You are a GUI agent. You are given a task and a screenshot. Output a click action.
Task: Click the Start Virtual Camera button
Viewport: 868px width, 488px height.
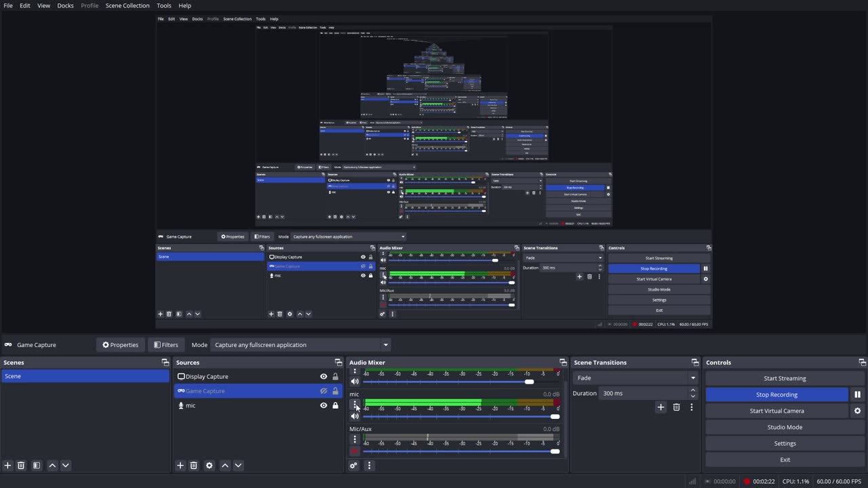click(776, 411)
